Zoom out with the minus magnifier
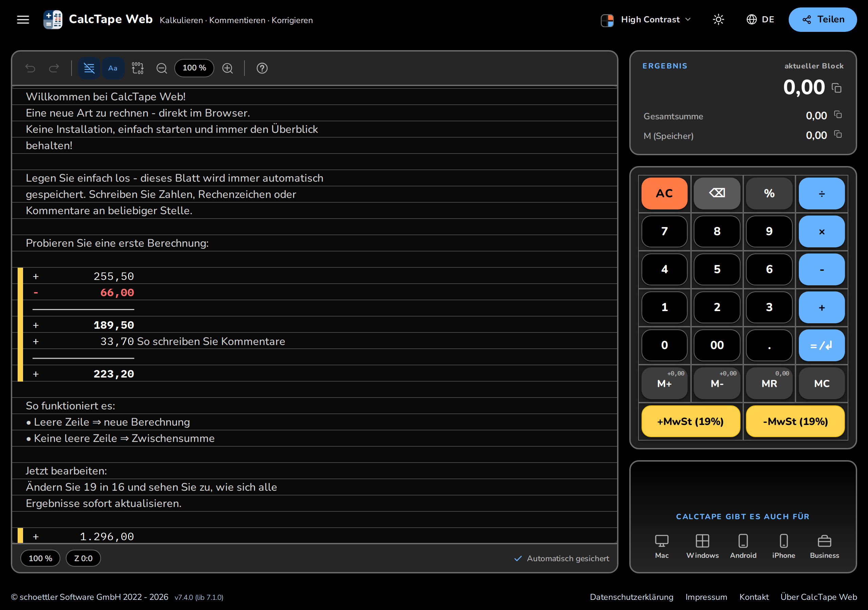The image size is (868, 610). point(162,68)
